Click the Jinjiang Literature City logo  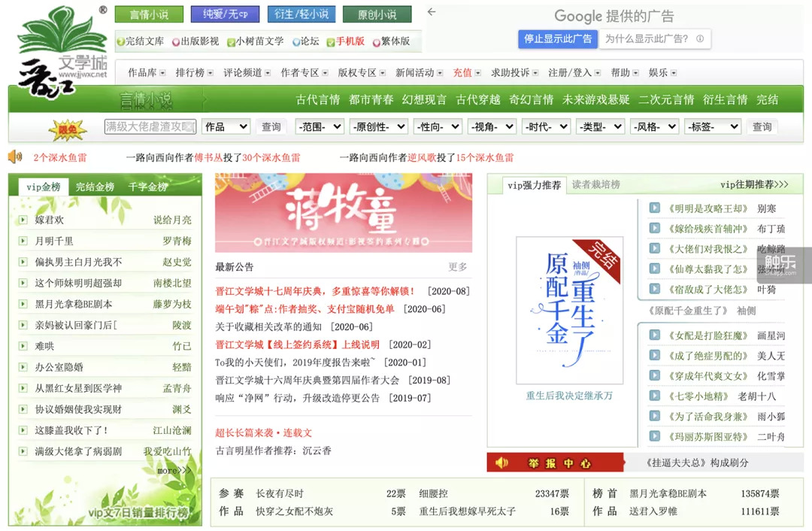coord(62,45)
